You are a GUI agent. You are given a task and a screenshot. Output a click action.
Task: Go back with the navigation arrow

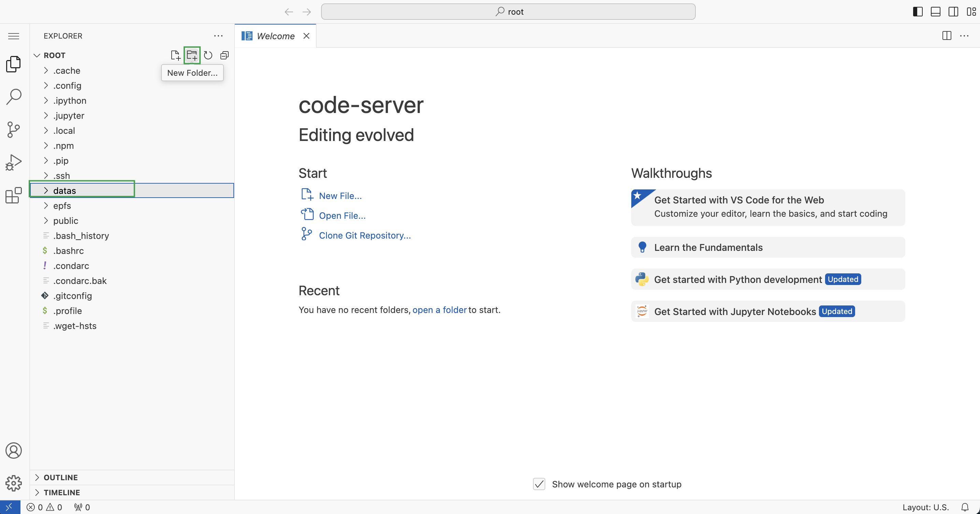click(x=289, y=12)
